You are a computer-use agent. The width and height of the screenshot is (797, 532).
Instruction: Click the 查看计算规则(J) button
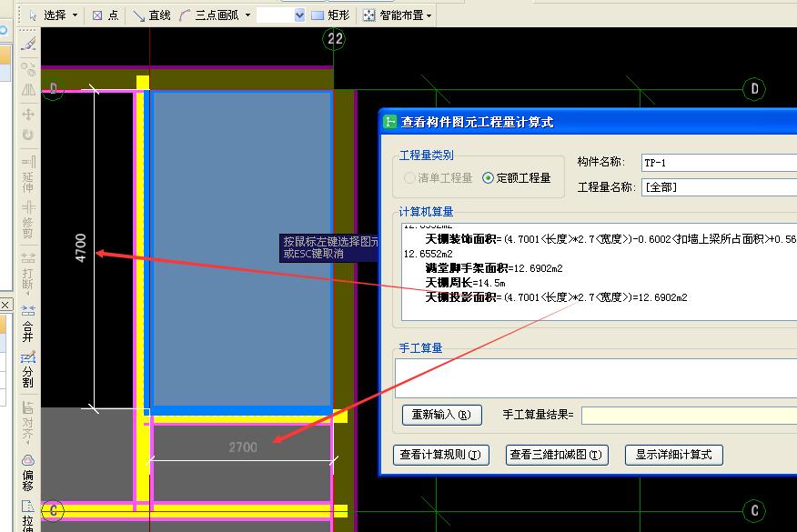(440, 455)
